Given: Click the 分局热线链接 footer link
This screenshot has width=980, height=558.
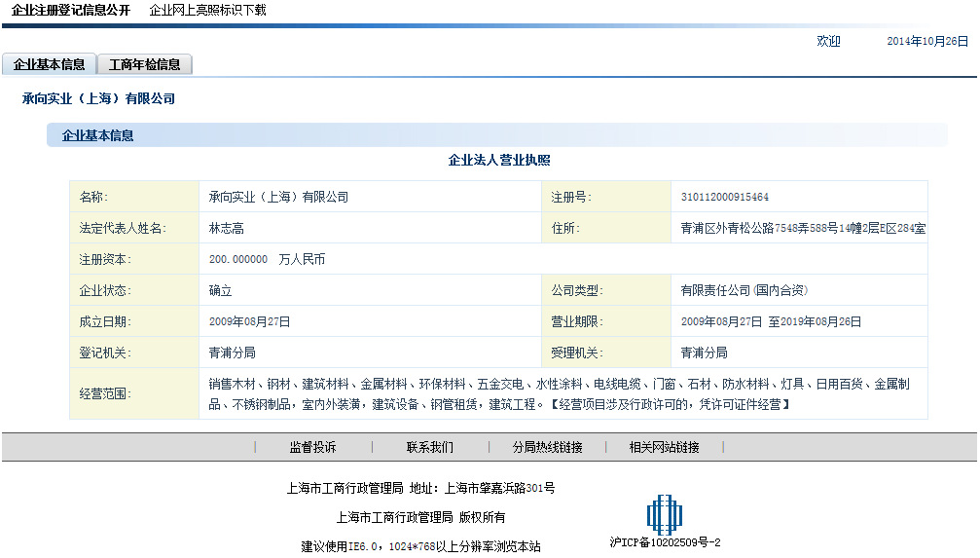Looking at the screenshot, I should 547,448.
